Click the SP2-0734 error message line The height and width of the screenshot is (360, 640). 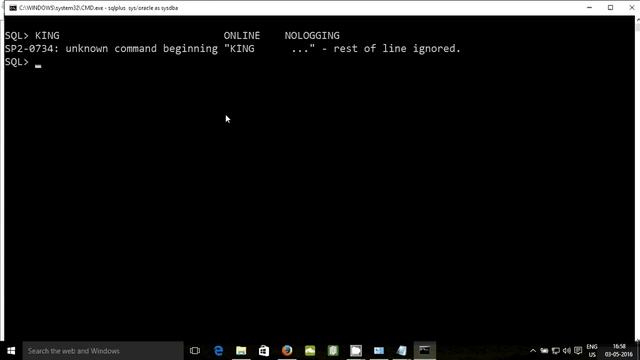(x=233, y=49)
